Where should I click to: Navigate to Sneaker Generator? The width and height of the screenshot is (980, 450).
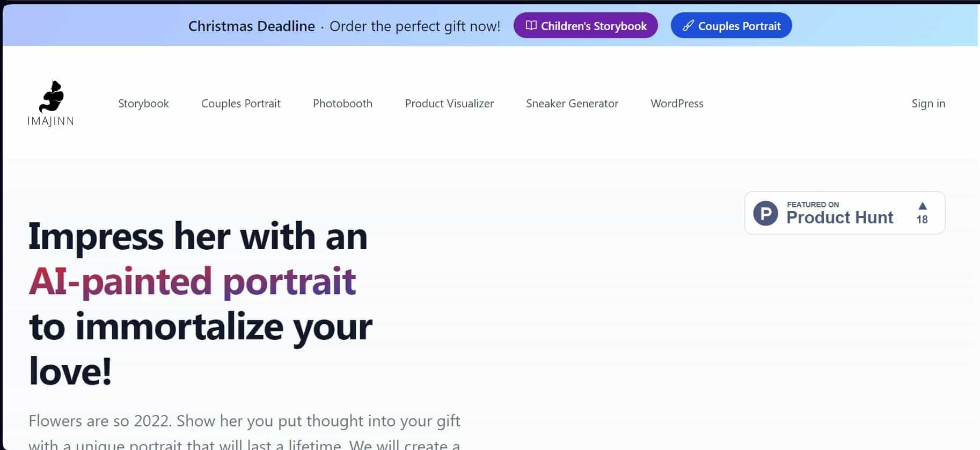point(572,104)
